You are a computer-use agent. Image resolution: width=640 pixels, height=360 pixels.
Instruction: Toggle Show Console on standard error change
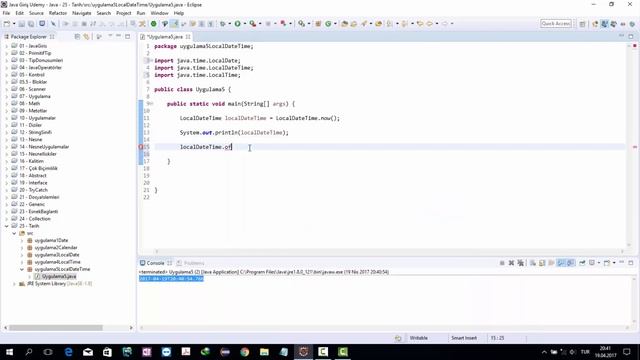(571, 263)
